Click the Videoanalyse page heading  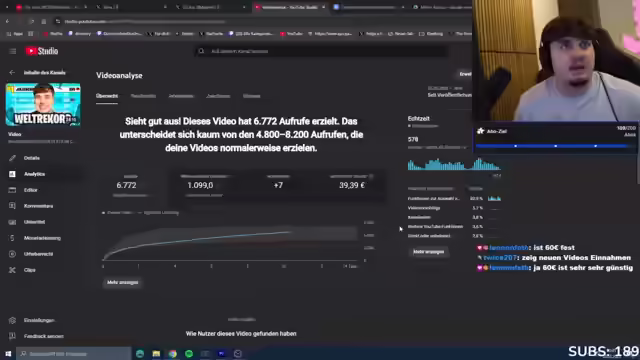pyautogui.click(x=119, y=76)
